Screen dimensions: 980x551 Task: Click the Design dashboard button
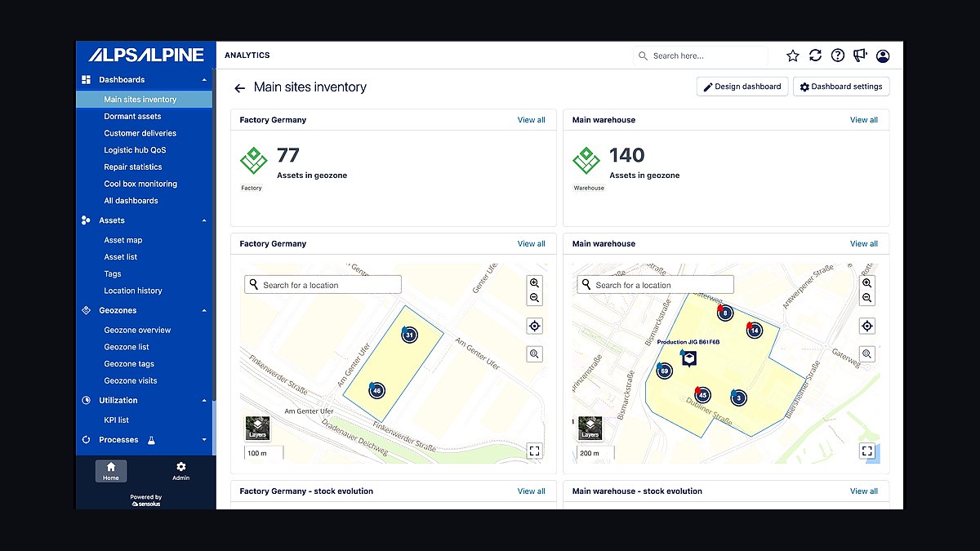click(742, 87)
